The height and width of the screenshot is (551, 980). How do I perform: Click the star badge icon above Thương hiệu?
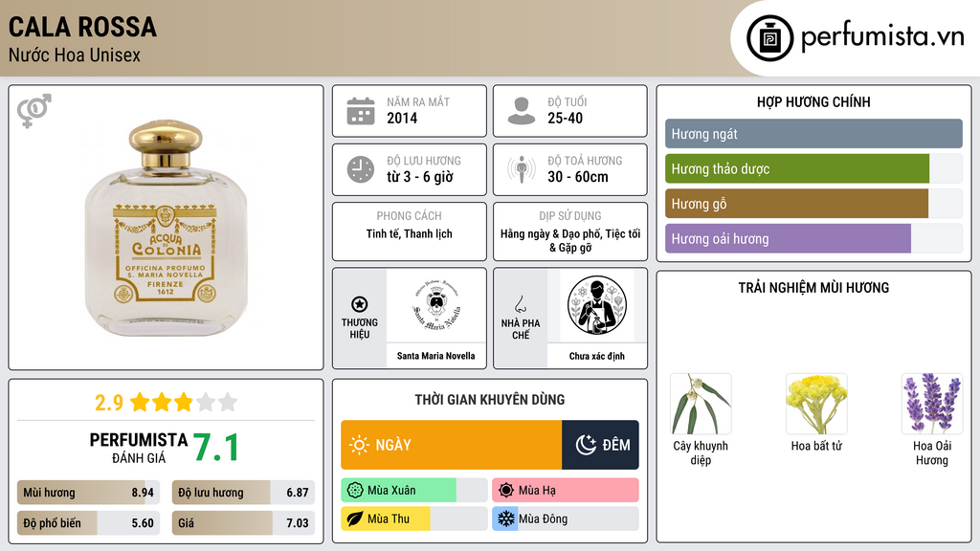pyautogui.click(x=360, y=304)
